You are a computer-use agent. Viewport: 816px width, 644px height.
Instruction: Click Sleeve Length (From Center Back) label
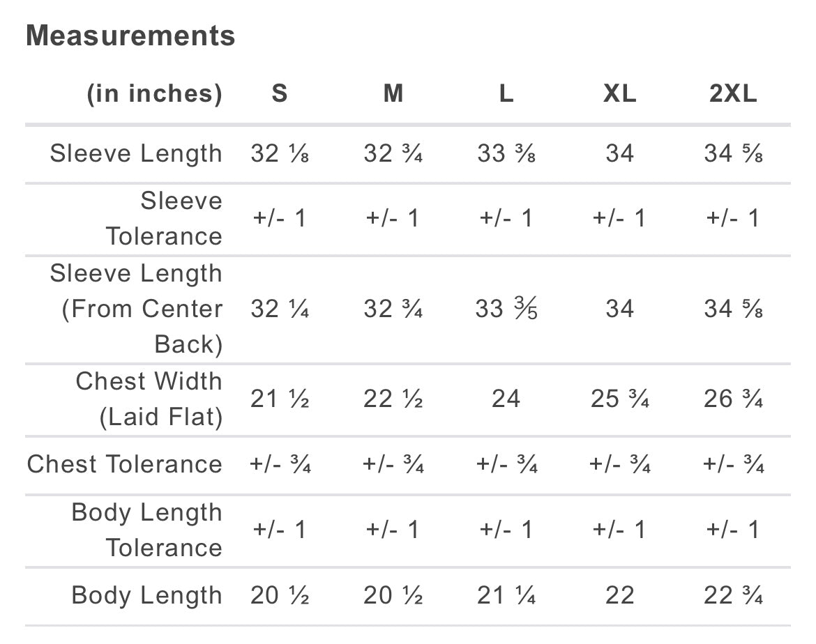coord(136,309)
